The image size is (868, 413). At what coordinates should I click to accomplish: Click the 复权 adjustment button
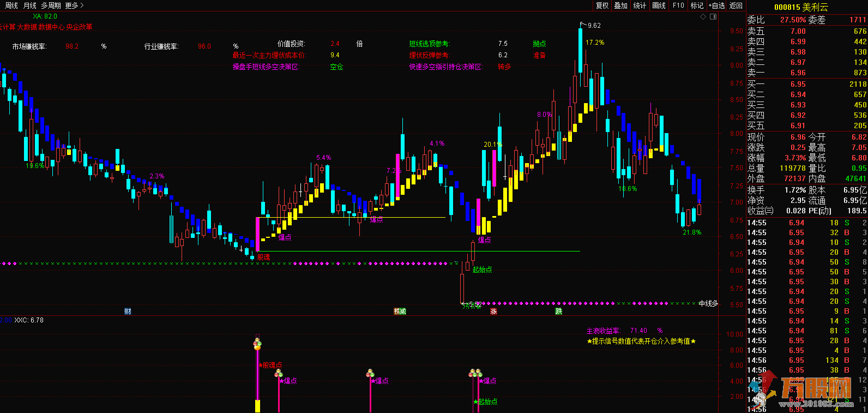tap(602, 5)
